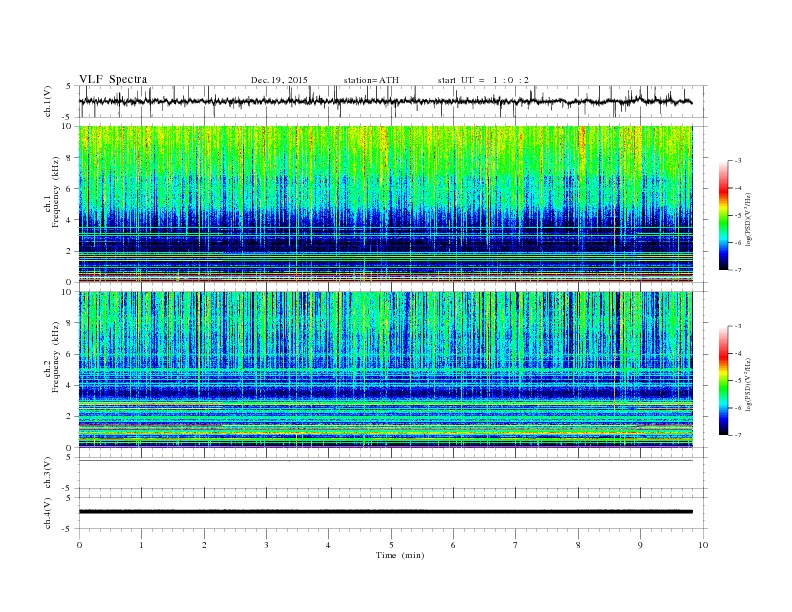
Task: Click the "station=ATH" header label
Action: (x=371, y=80)
